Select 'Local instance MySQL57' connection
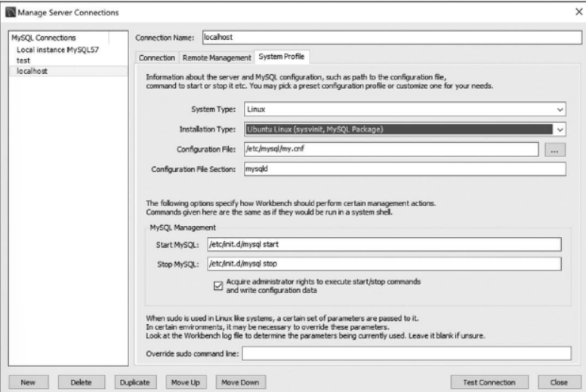586x392 pixels. point(57,50)
